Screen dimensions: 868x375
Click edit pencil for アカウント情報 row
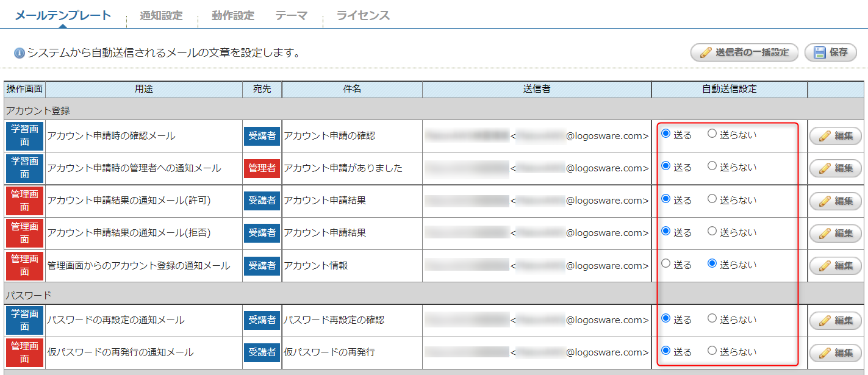coord(825,266)
